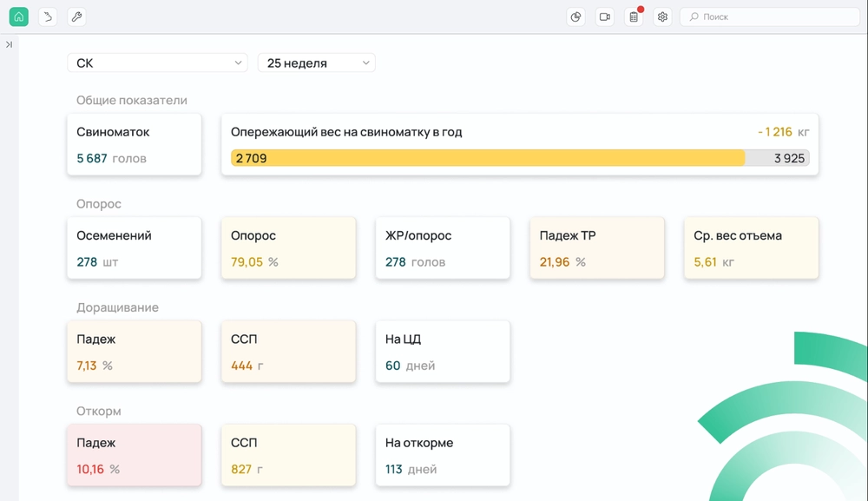Image resolution: width=868 pixels, height=501 pixels.
Task: Click the wrench tools icon
Action: coord(76,16)
